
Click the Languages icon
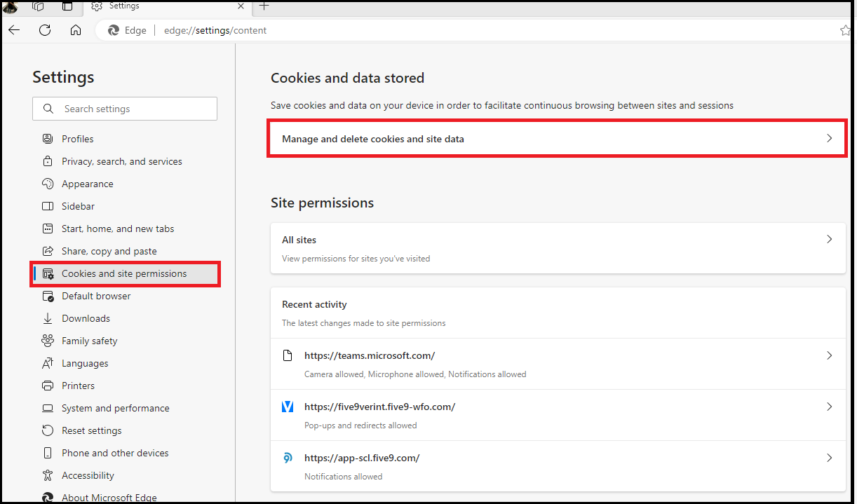click(x=48, y=363)
